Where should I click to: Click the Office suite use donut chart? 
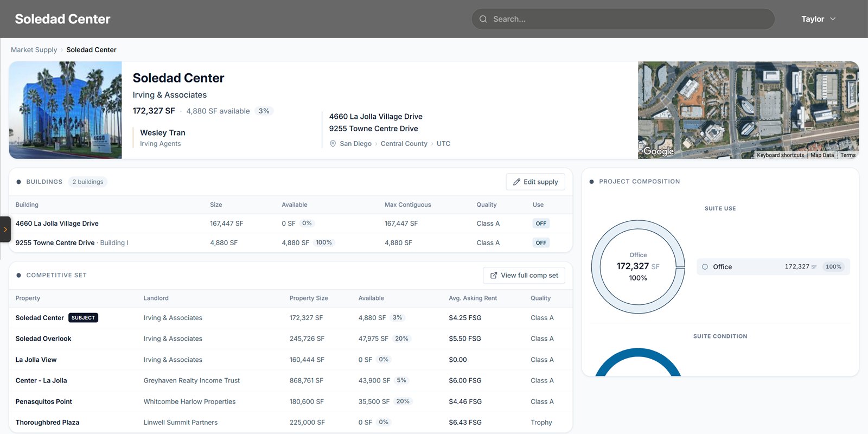[x=638, y=267]
